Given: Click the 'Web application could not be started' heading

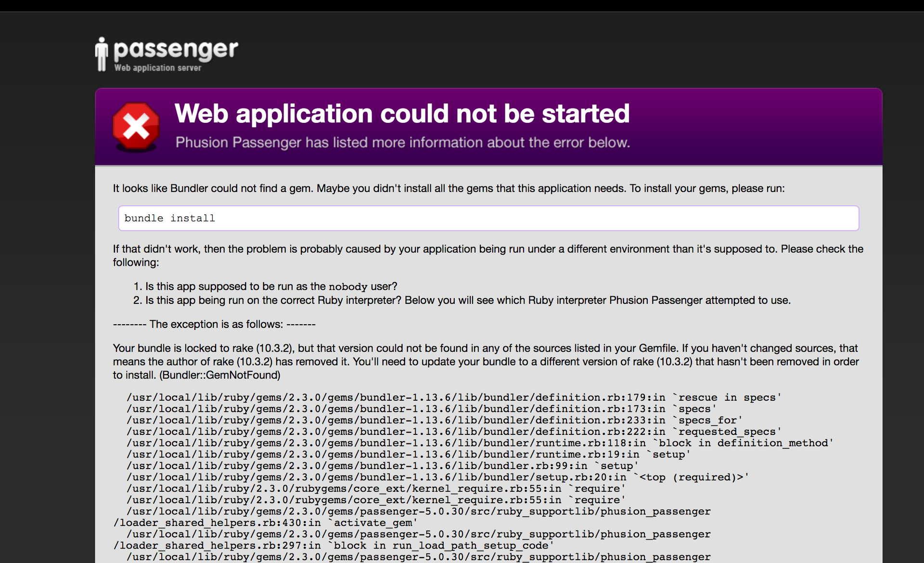Looking at the screenshot, I should click(402, 114).
